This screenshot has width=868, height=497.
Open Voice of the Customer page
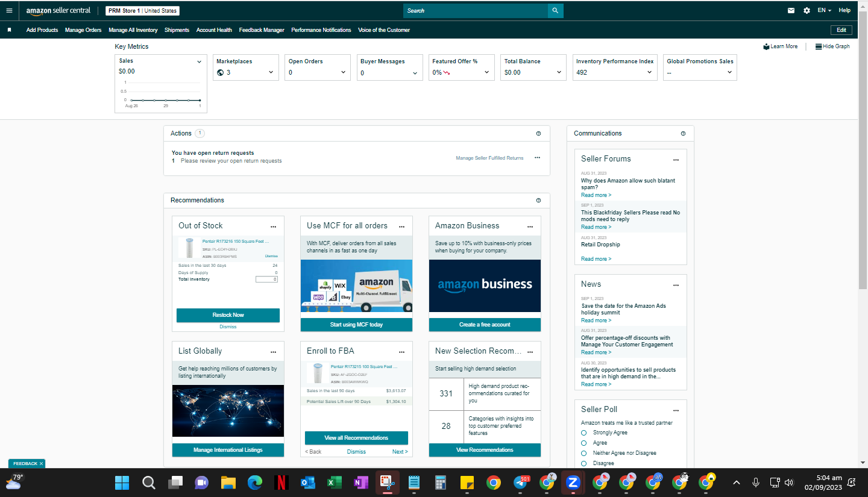[384, 30]
